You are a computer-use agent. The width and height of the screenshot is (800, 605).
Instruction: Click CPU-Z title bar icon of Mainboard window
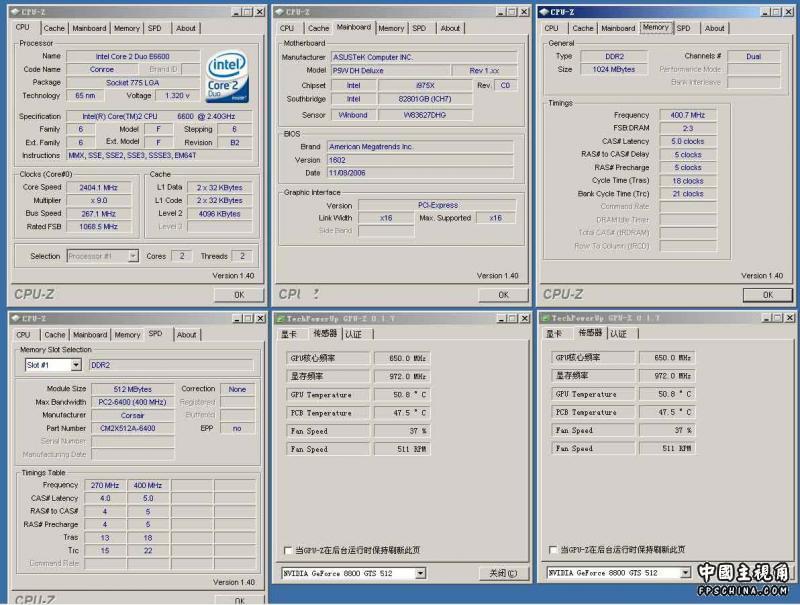point(280,12)
